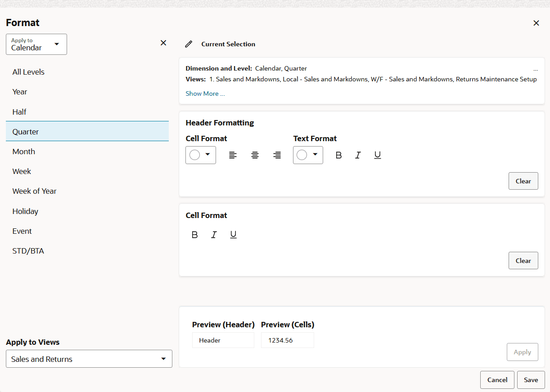
Task: Click the Current Selection heading
Action: pos(228,44)
